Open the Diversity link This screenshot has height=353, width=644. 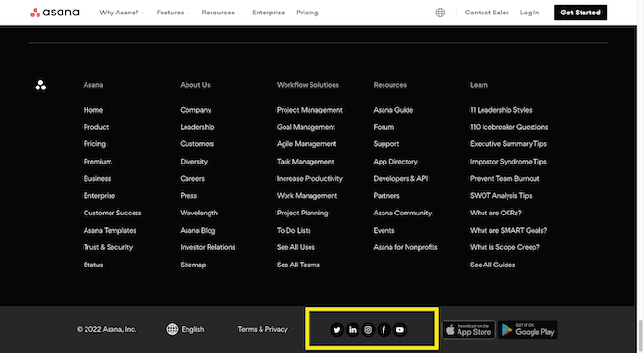tap(194, 162)
